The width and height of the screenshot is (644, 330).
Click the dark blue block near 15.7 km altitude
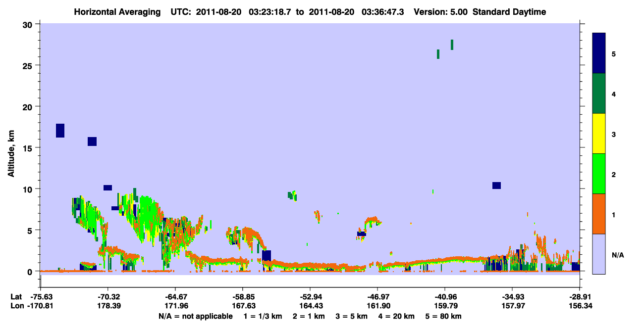pos(92,141)
